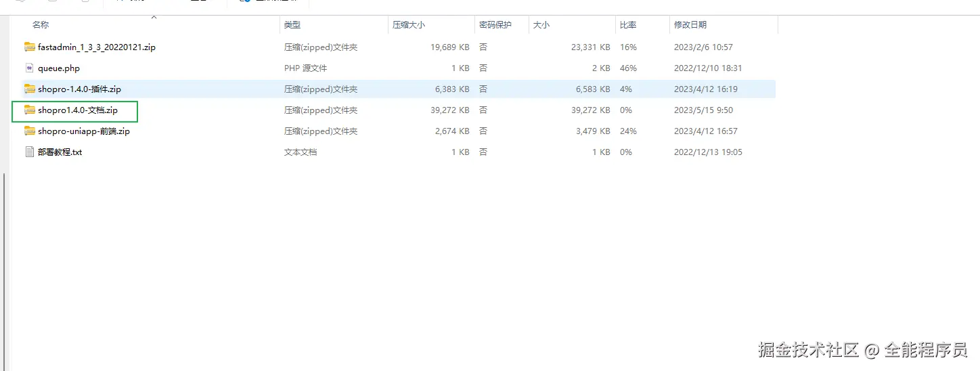
Task: Click type cell 压缩(zipped)文件夹 in fastadmin row
Action: coord(321,47)
